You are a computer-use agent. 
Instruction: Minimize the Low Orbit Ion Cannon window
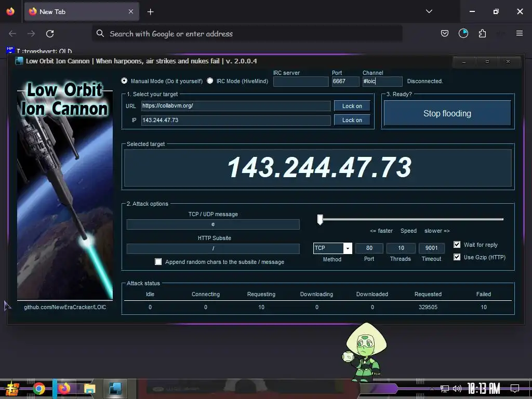(464, 62)
